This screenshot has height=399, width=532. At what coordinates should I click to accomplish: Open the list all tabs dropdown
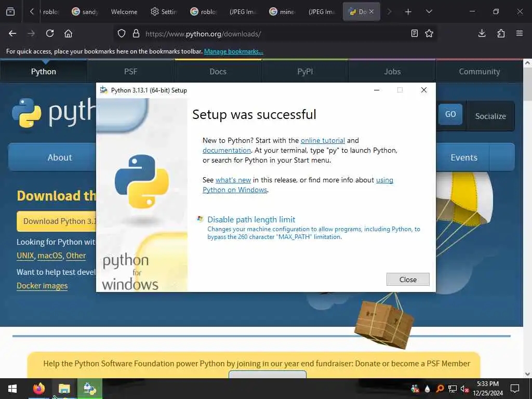(429, 11)
